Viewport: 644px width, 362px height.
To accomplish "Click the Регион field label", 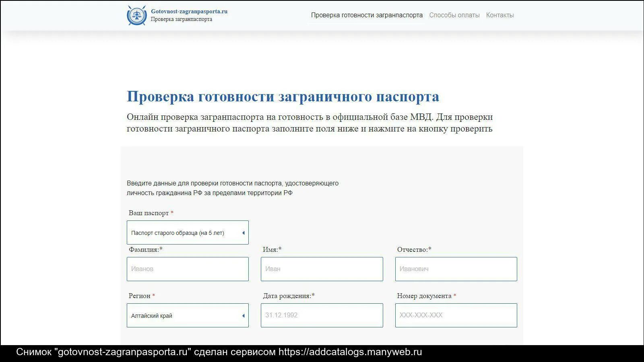I will [142, 296].
